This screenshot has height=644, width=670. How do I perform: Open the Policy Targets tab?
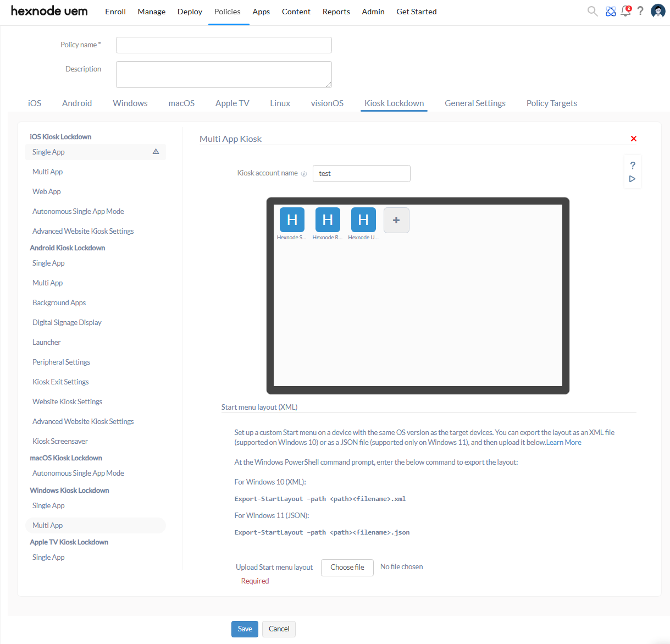pyautogui.click(x=551, y=103)
